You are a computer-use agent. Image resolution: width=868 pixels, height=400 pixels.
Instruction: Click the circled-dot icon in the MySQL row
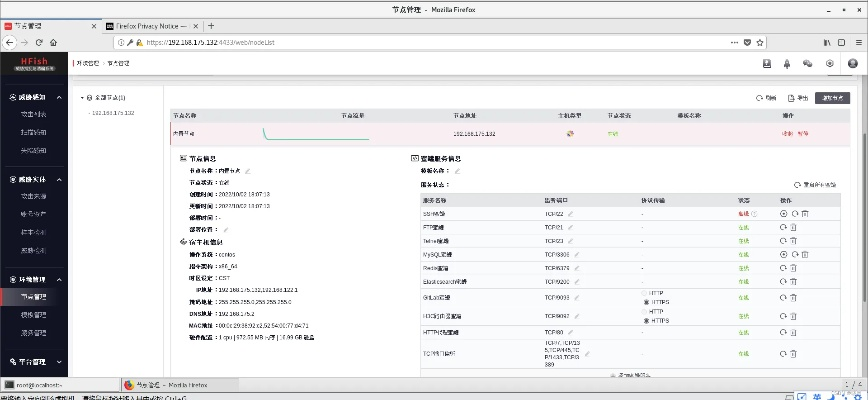pyautogui.click(x=783, y=254)
